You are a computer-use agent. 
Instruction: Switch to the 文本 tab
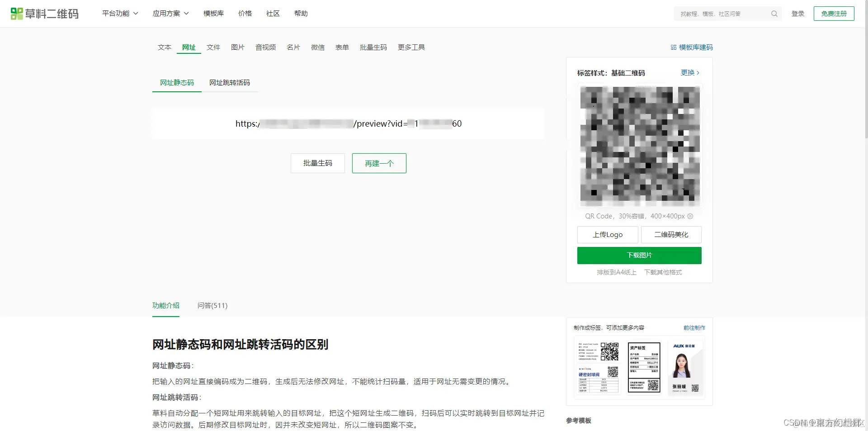[x=164, y=47]
